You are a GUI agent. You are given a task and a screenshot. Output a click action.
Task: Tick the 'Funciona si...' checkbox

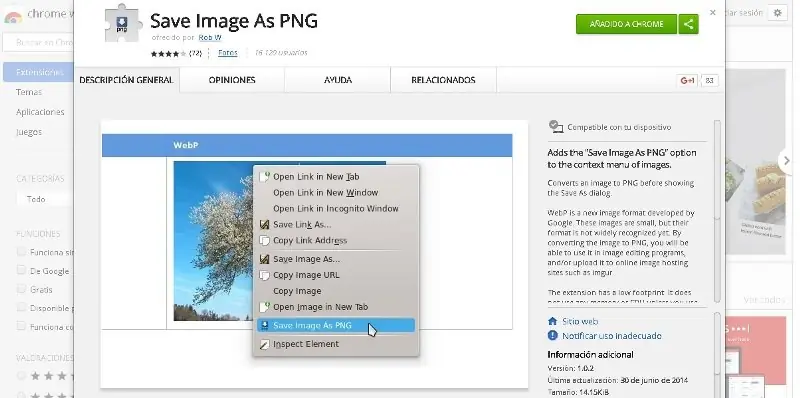click(21, 252)
